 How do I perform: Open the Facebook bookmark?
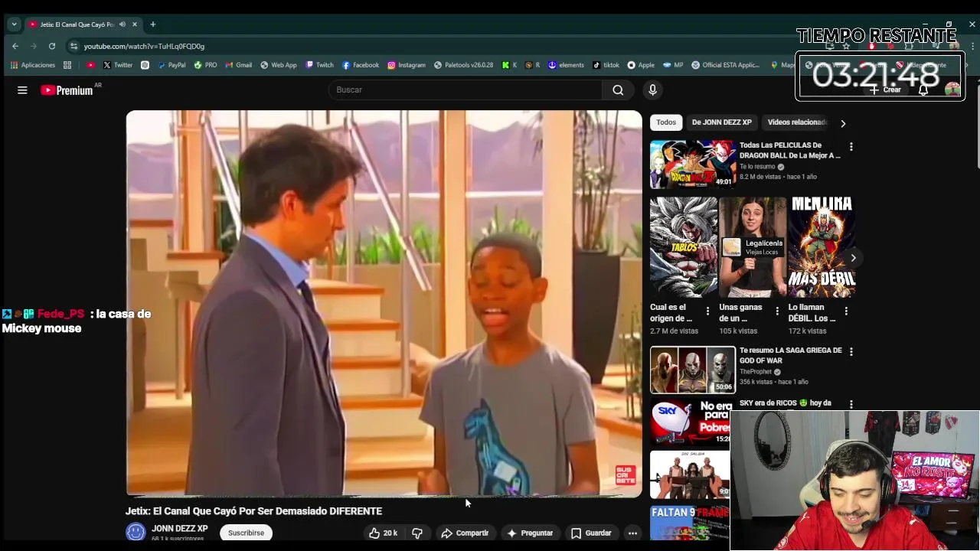click(x=361, y=65)
